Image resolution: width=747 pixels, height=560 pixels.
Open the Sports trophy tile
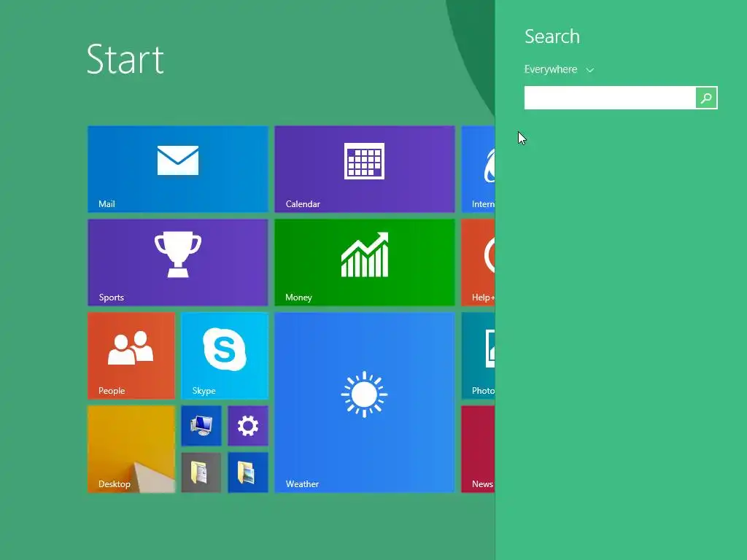point(178,262)
